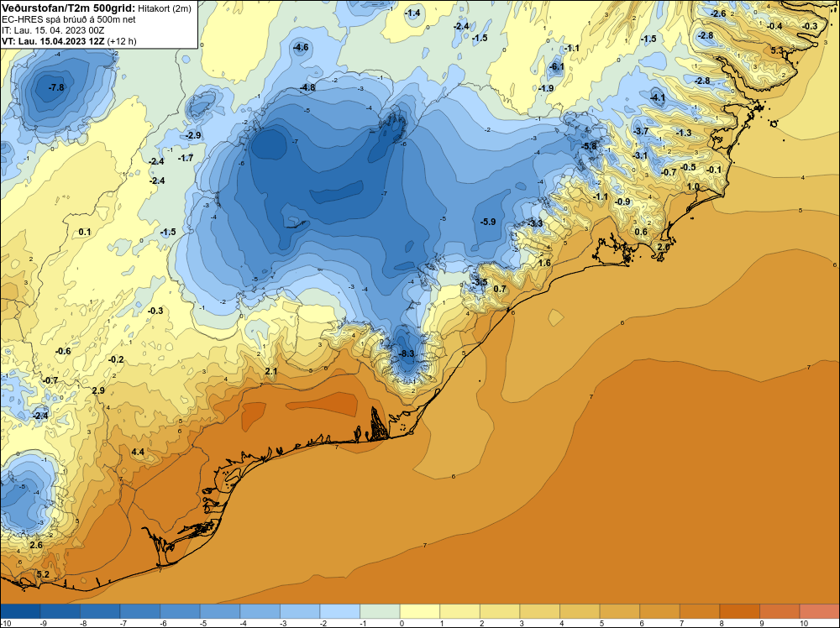Click the legend scale label '0'
Viewport: 840px width, 628px height.
click(402, 623)
